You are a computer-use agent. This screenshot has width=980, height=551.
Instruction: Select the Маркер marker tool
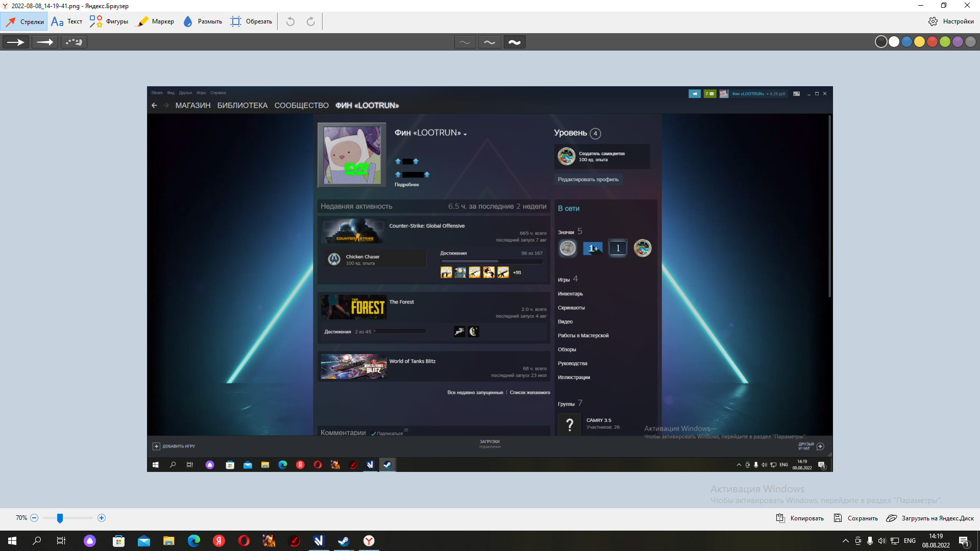156,21
